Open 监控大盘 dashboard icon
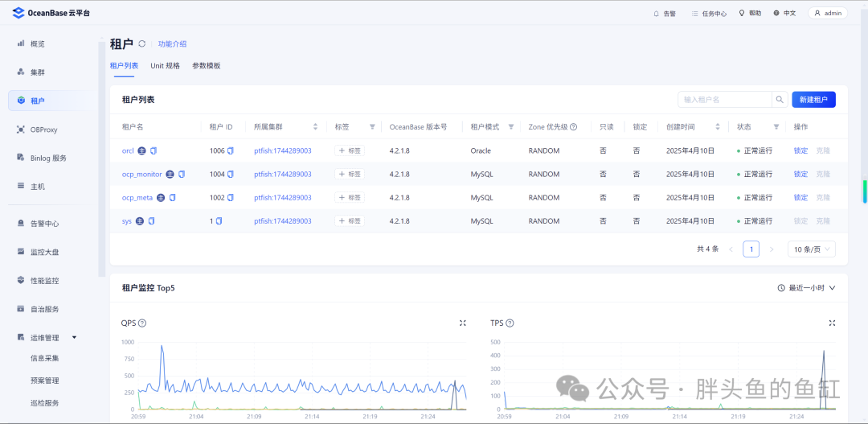The width and height of the screenshot is (868, 424). pyautogui.click(x=21, y=252)
